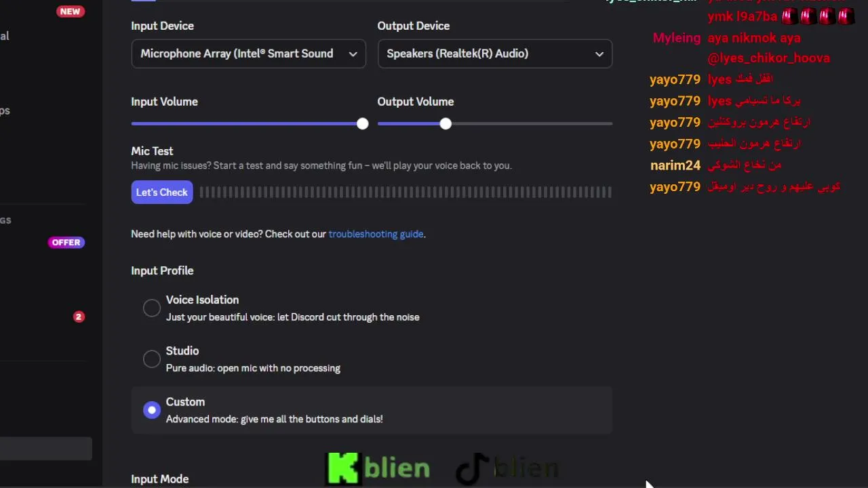The width and height of the screenshot is (868, 488).
Task: Click the "Output Volume" label
Action: 416,102
